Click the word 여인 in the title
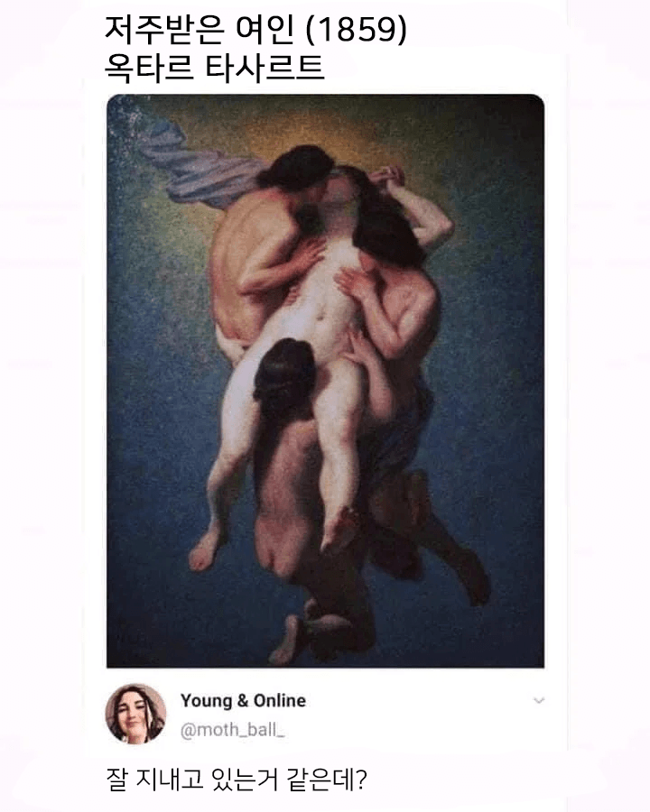 coord(265,30)
